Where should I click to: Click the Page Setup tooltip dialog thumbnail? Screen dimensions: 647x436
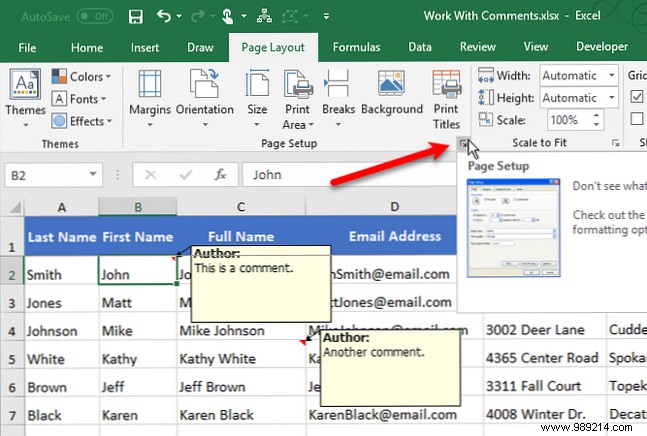coord(513,227)
